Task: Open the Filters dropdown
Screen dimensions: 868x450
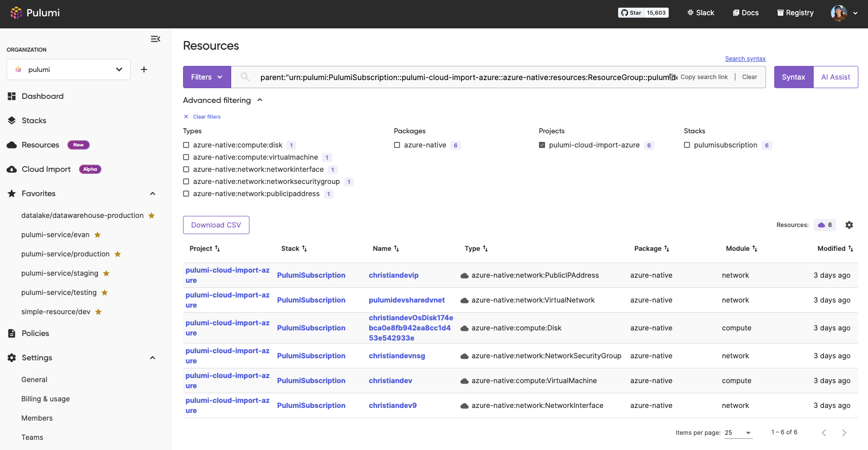Action: 207,77
